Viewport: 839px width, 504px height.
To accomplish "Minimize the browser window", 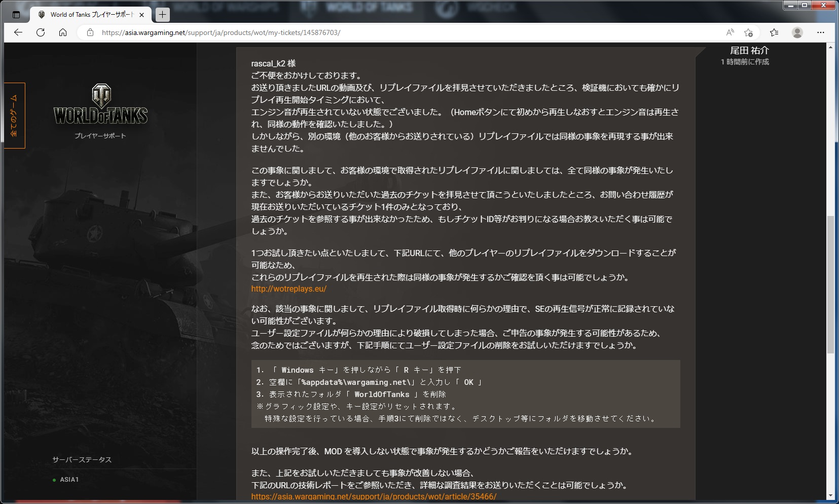I will pyautogui.click(x=791, y=6).
